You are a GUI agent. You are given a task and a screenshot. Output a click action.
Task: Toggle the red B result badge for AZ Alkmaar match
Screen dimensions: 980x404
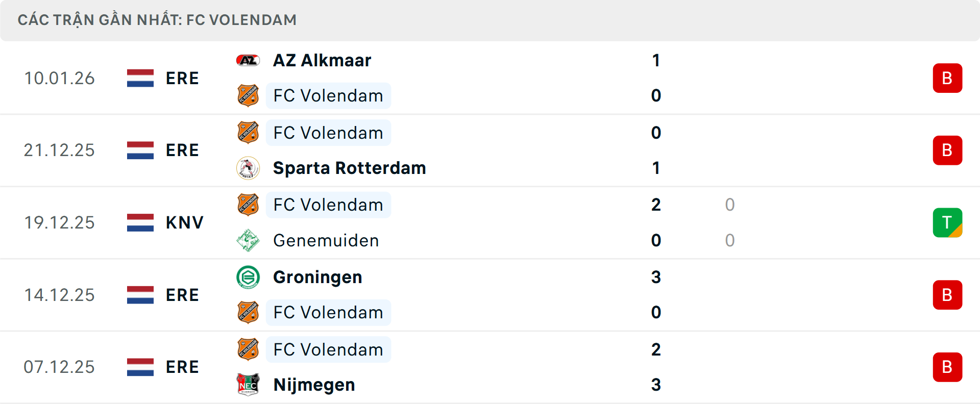[x=948, y=78]
